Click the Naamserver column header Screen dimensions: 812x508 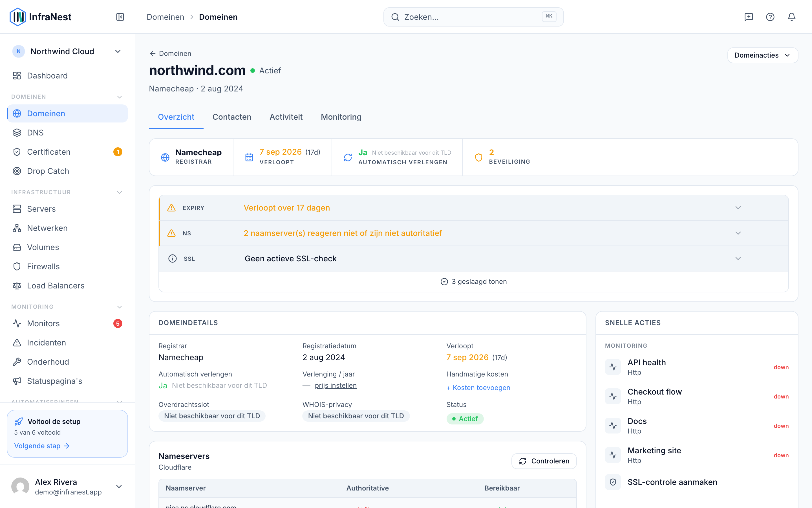point(186,488)
